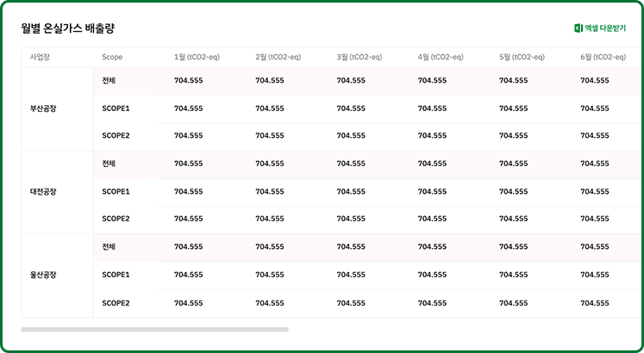Click the 전체 row under 부산공장

click(x=109, y=81)
